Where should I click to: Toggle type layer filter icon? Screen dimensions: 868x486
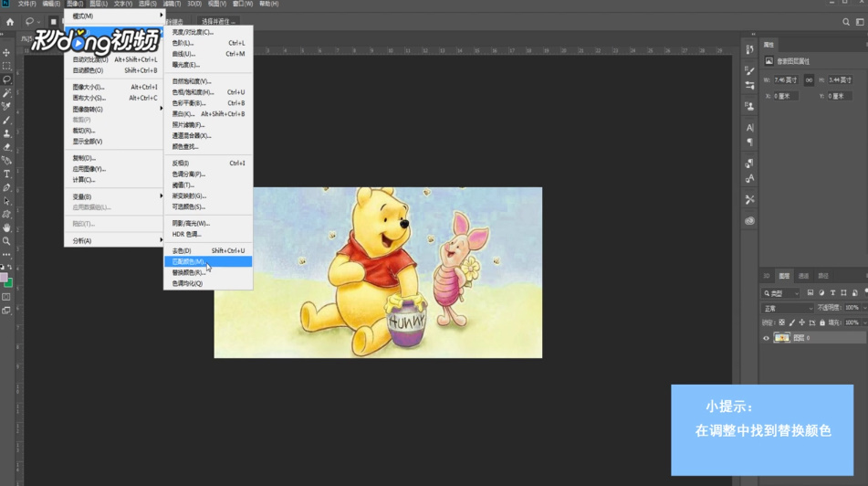[x=832, y=292]
